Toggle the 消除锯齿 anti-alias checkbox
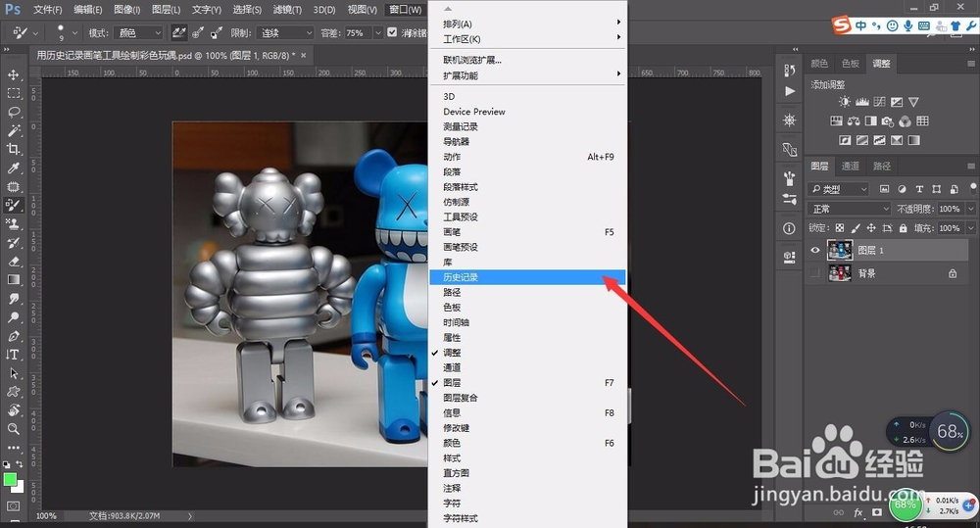The height and width of the screenshot is (528, 980). [392, 32]
